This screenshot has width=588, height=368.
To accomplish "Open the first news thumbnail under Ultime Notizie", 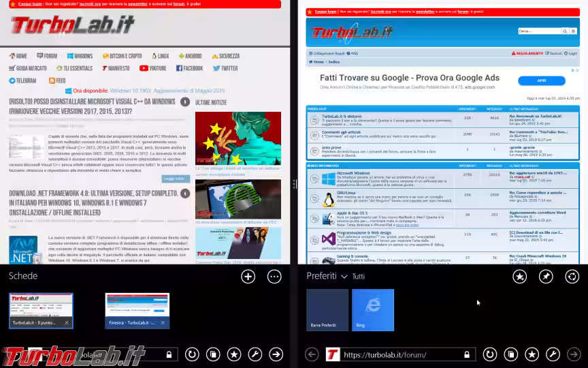I will [238, 138].
